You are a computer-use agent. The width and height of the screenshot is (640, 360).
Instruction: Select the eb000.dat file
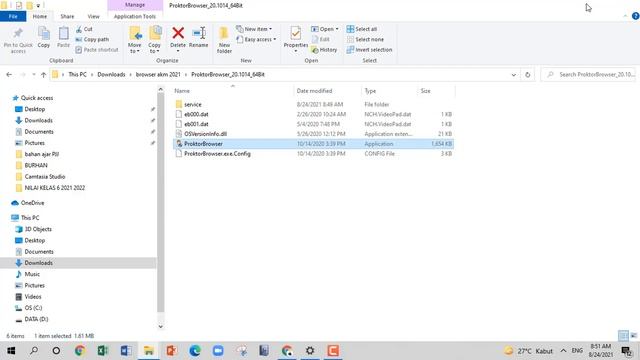pos(196,114)
